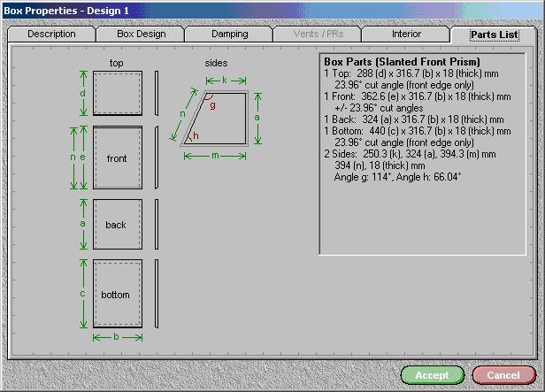Viewport: 545px width, 392px height.
Task: Open the Box Design tab
Action: click(x=142, y=34)
